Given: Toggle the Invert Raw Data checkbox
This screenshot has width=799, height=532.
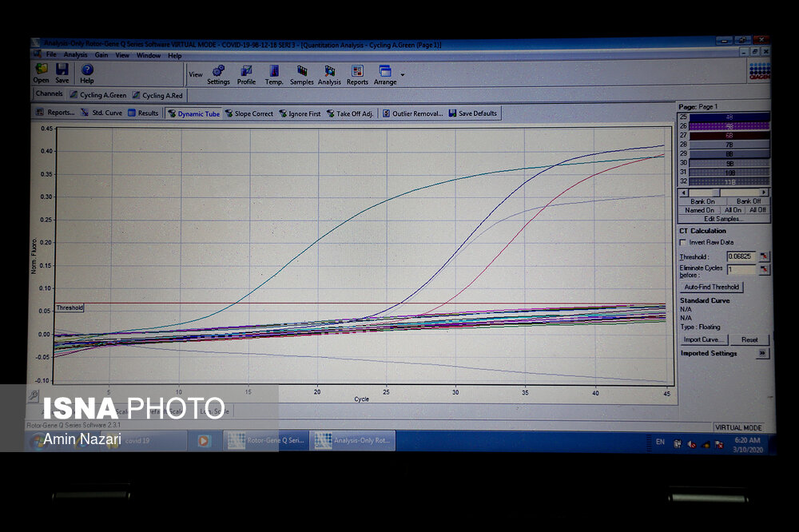Looking at the screenshot, I should pyautogui.click(x=682, y=242).
